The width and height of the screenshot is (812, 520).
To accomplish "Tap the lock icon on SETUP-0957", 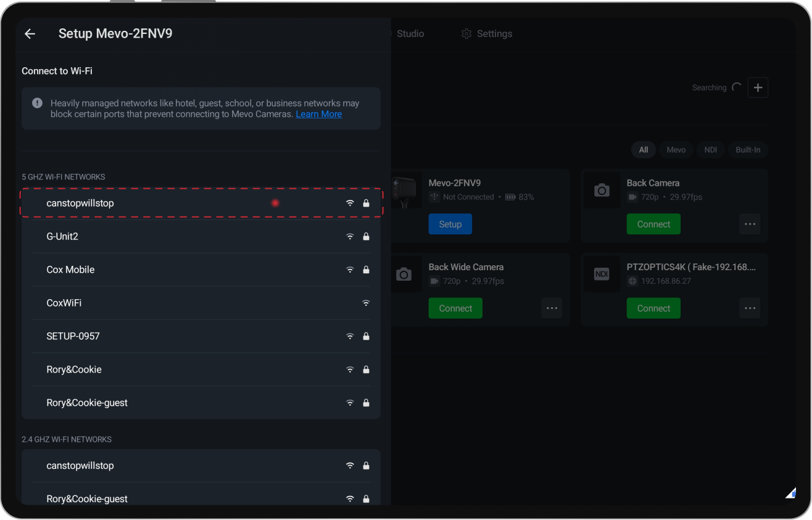I will [366, 336].
